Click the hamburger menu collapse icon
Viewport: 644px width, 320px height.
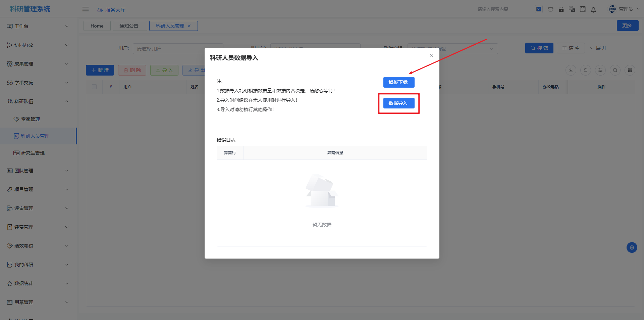tap(86, 9)
